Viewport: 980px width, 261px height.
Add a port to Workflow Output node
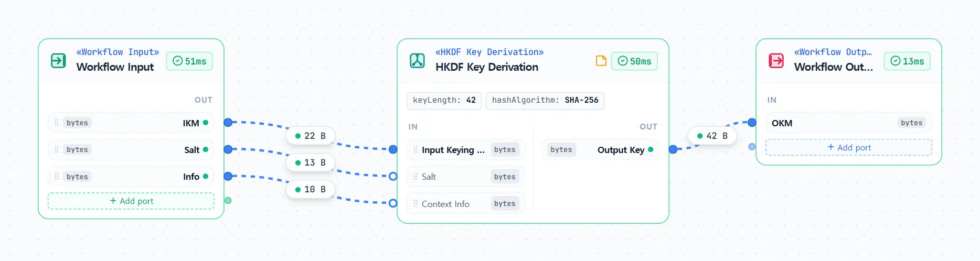click(x=849, y=147)
